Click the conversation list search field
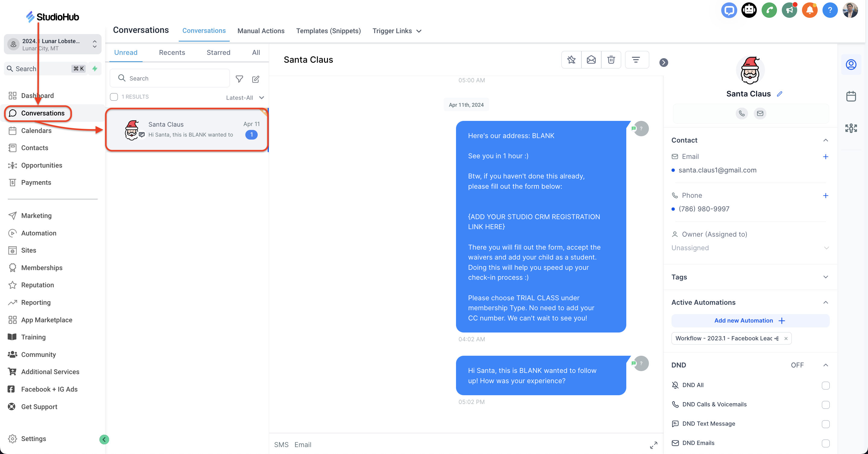The image size is (868, 454). click(175, 79)
